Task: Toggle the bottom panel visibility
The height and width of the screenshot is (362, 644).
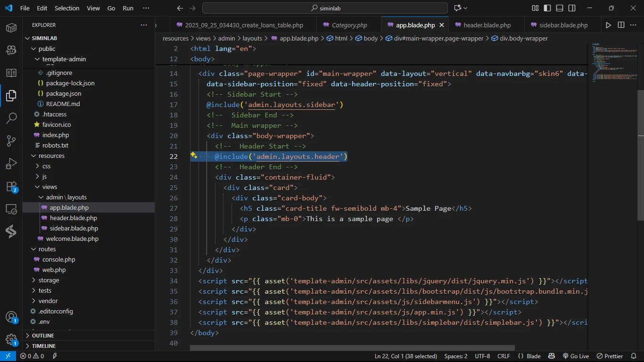Action: (560, 8)
